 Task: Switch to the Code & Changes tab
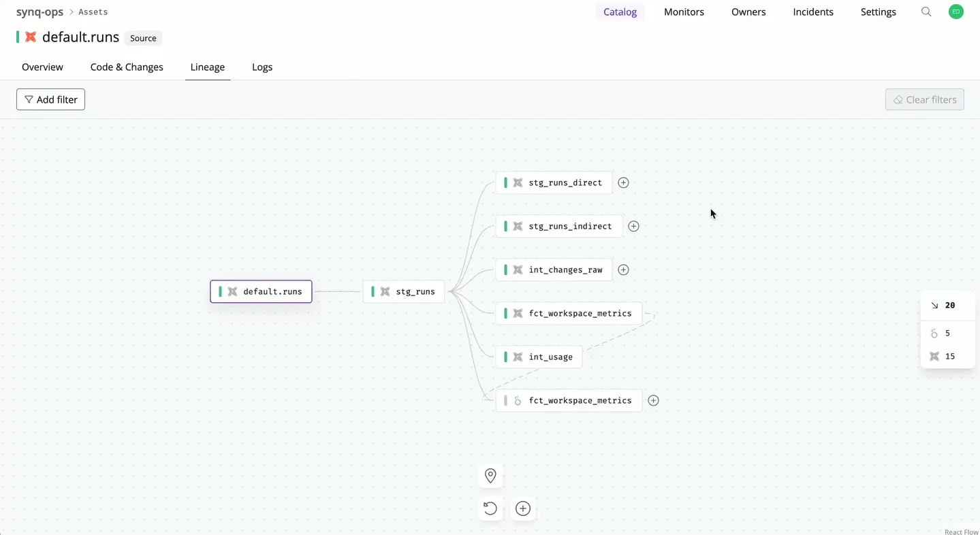point(127,67)
